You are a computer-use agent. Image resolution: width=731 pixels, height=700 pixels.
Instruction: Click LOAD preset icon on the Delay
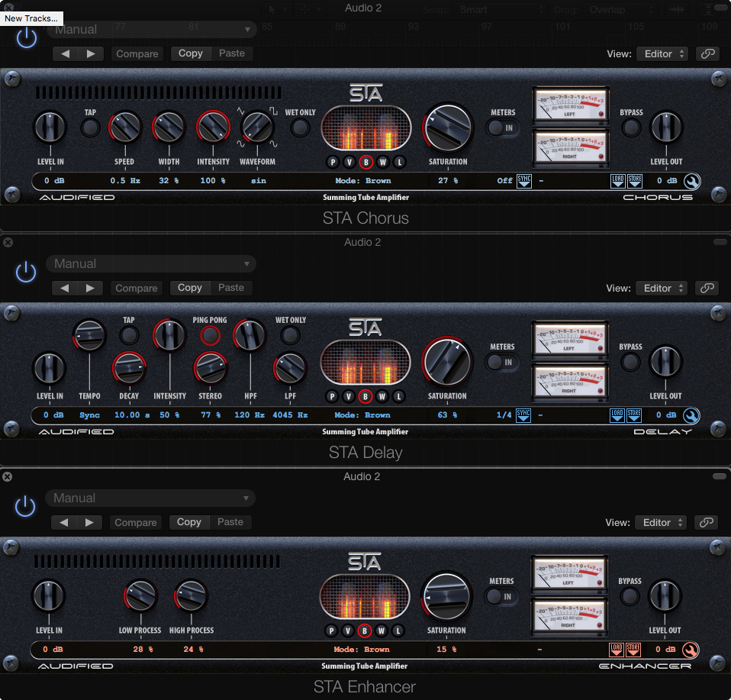(617, 415)
